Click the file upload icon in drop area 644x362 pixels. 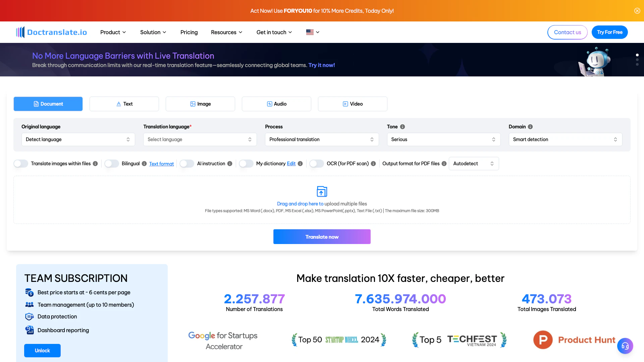point(321,191)
